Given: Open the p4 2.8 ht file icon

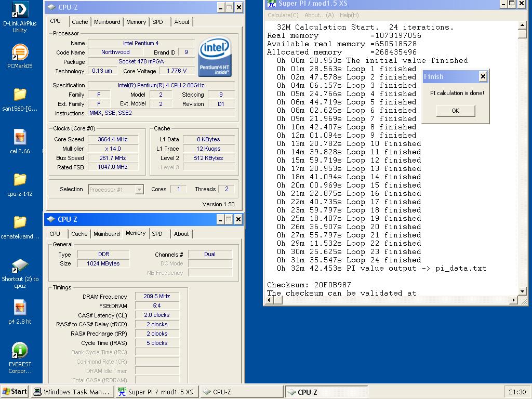Looking at the screenshot, I should point(20,312).
